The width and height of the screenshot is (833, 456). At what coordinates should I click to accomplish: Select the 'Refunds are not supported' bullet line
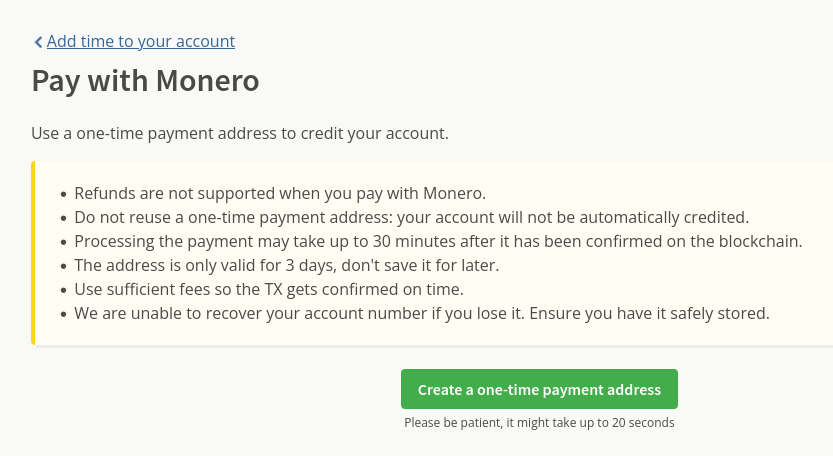tap(279, 193)
